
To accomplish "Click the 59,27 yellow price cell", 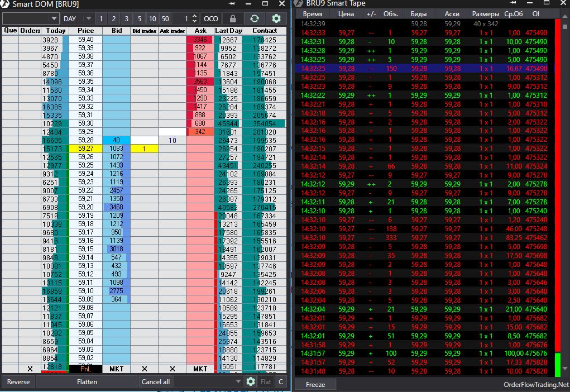I will pyautogui.click(x=85, y=149).
